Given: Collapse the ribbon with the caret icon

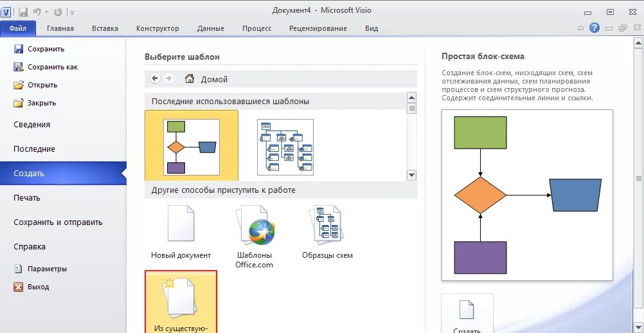Looking at the screenshot, I should (x=581, y=28).
